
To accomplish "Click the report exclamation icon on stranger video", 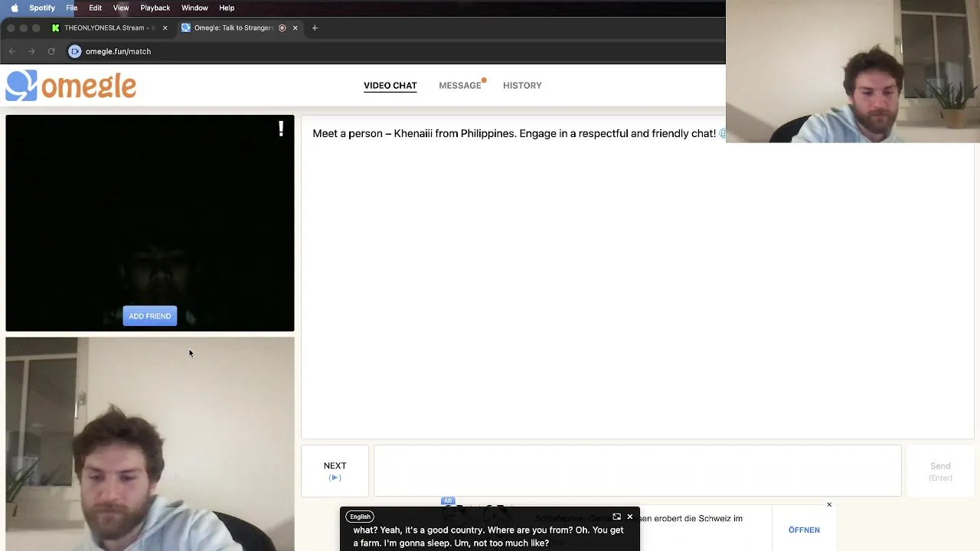I will point(281,129).
